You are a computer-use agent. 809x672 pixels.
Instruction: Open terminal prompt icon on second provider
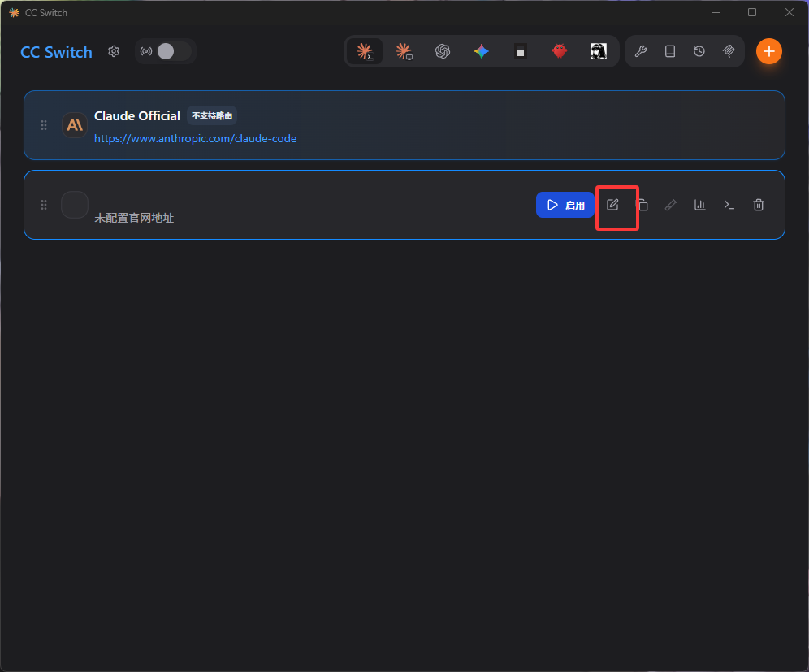coord(729,205)
